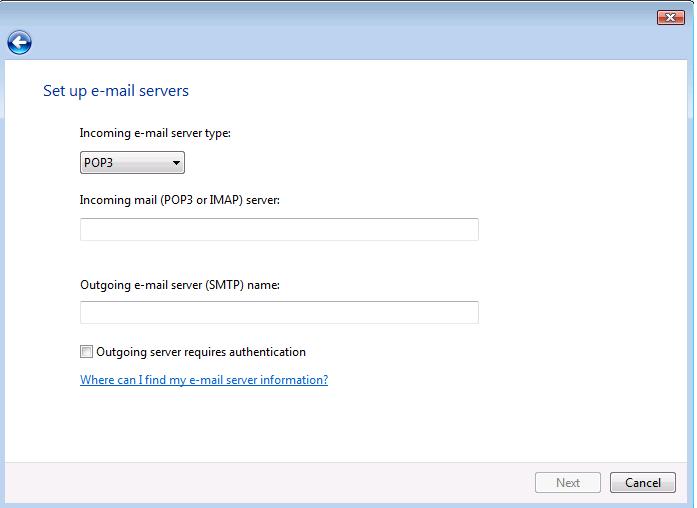Select the POP3 text in combo box
This screenshot has width=697, height=508.
pos(99,163)
